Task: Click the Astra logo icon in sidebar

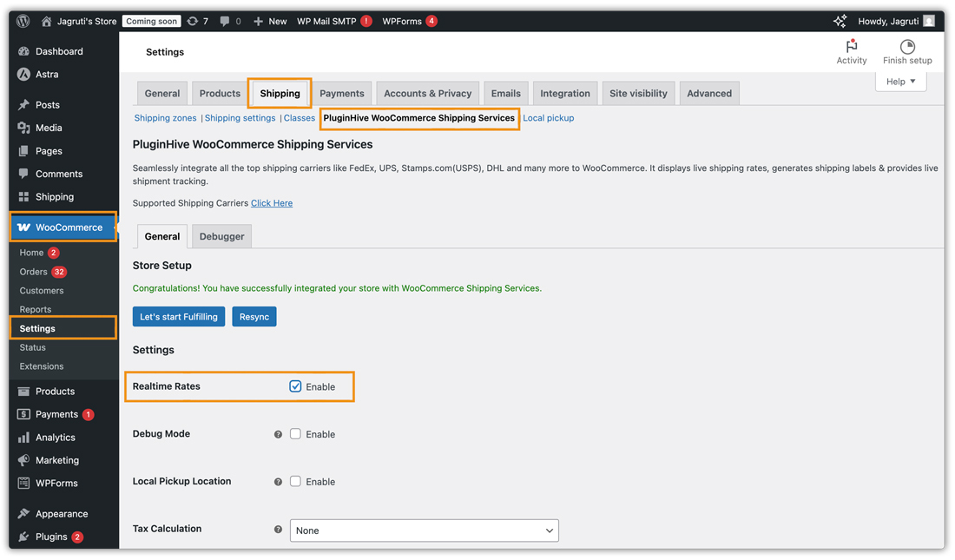Action: (x=23, y=75)
